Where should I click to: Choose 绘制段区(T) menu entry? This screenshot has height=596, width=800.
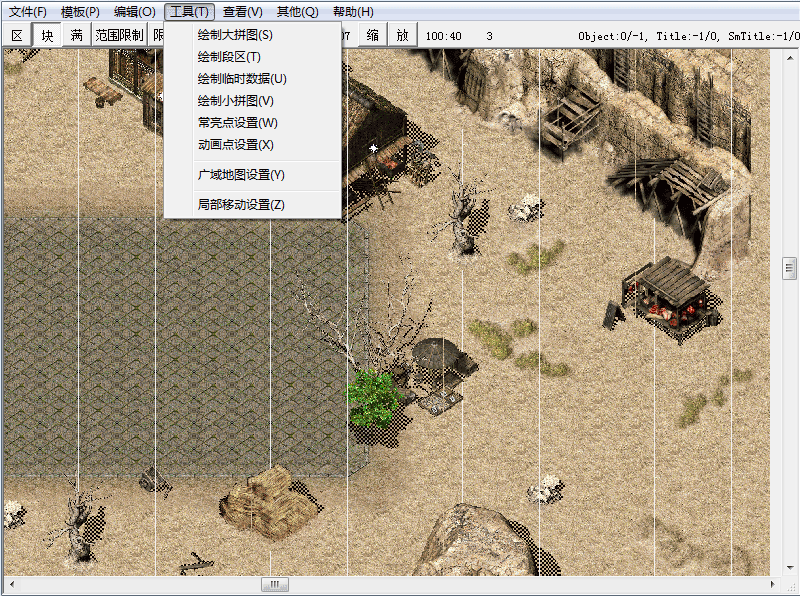pyautogui.click(x=253, y=57)
